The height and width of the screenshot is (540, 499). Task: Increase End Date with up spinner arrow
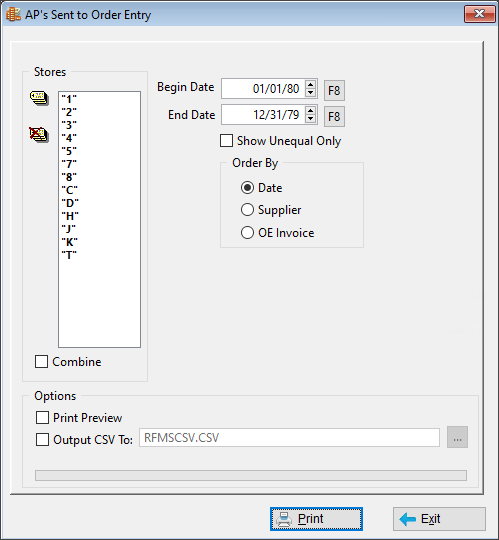click(310, 111)
